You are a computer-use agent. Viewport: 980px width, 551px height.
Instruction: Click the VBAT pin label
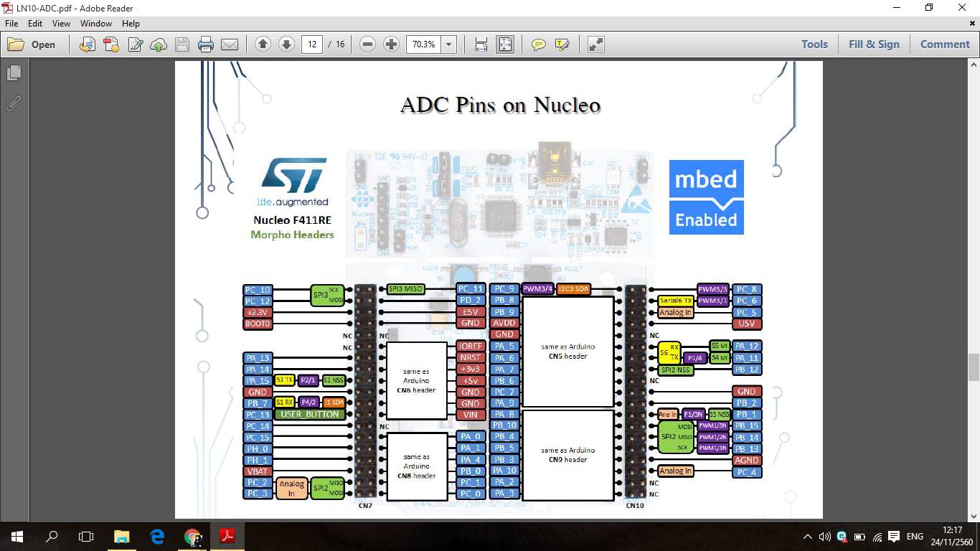pos(258,472)
